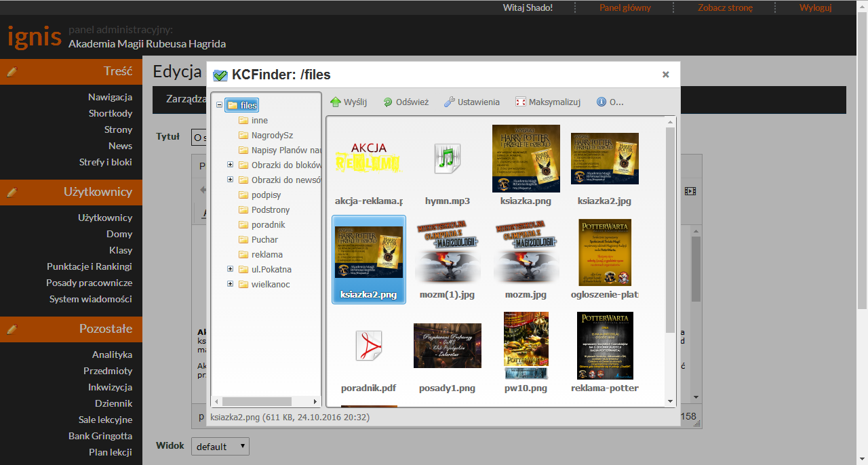The height and width of the screenshot is (465, 868).
Task: Collapse the files root folder
Action: pos(219,105)
